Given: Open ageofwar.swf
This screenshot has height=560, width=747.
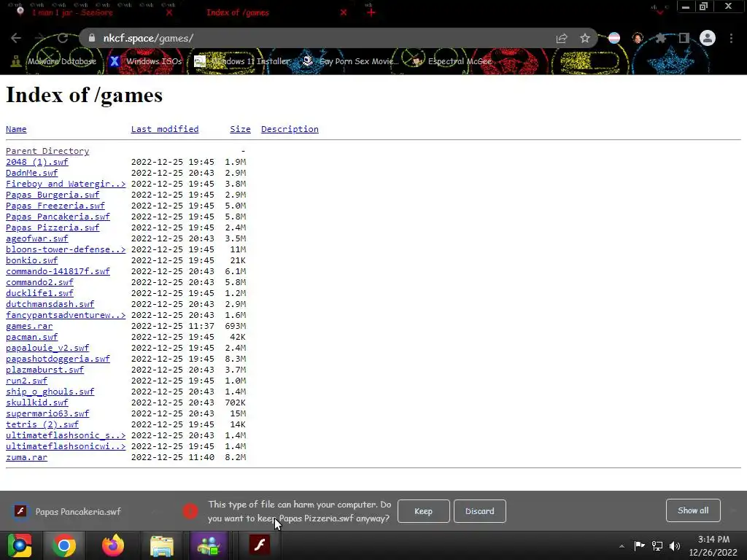Looking at the screenshot, I should click(36, 238).
